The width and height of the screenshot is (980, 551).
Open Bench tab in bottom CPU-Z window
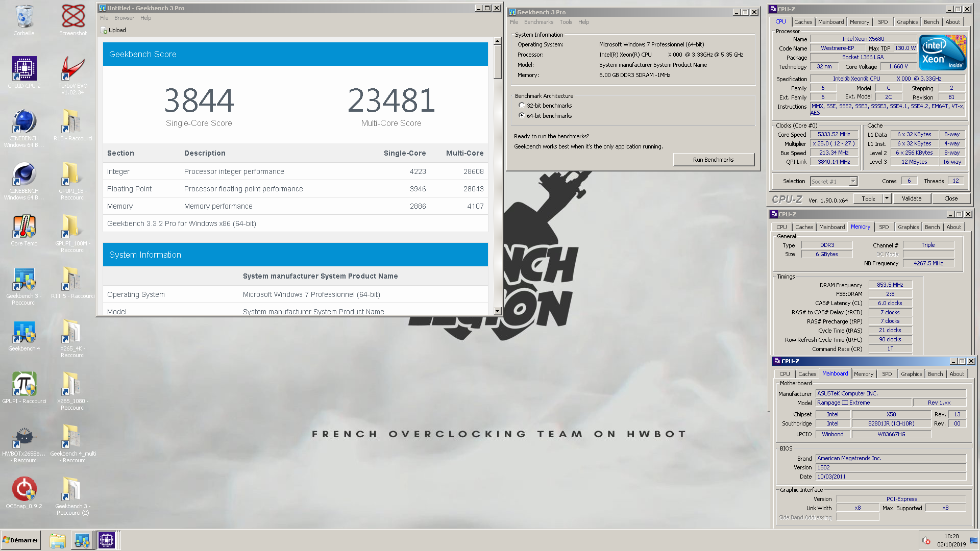click(935, 374)
